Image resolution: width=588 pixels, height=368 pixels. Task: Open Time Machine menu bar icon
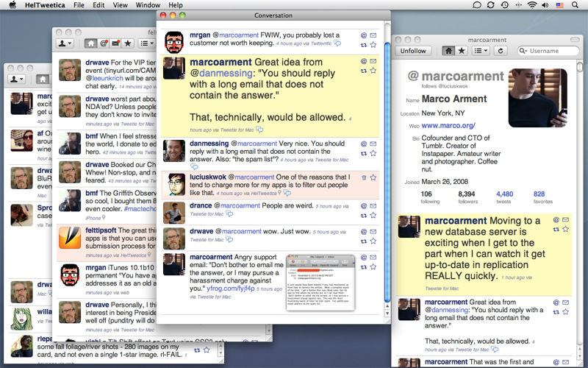(505, 5)
